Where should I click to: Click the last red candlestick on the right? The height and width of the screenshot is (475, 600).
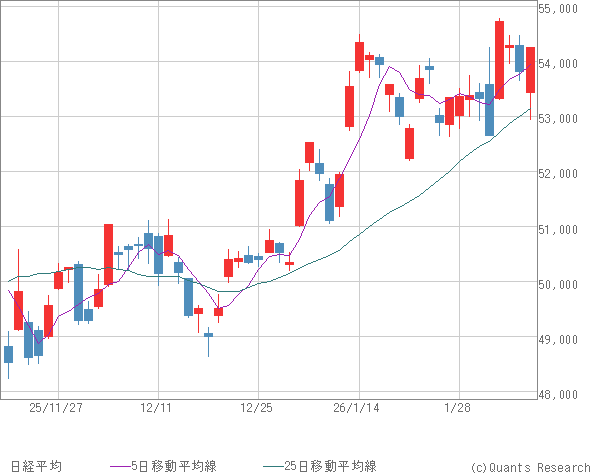click(x=530, y=70)
